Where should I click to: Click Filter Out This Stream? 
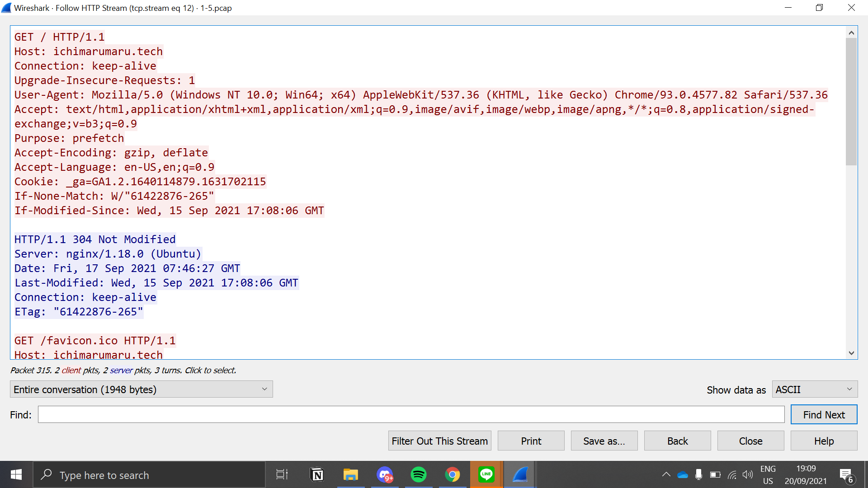pyautogui.click(x=439, y=441)
